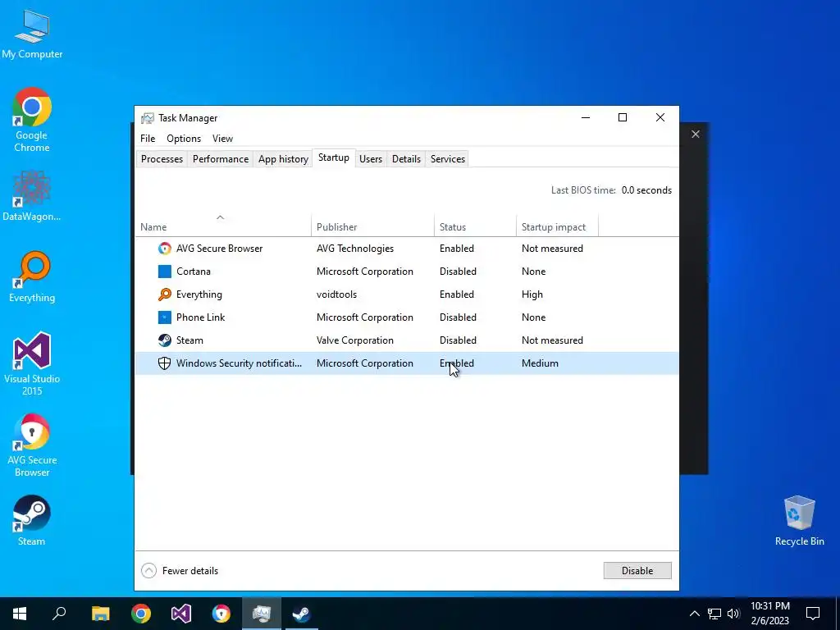The height and width of the screenshot is (630, 840).
Task: Open AVG Secure Browser from the taskbar
Action: 221,614
